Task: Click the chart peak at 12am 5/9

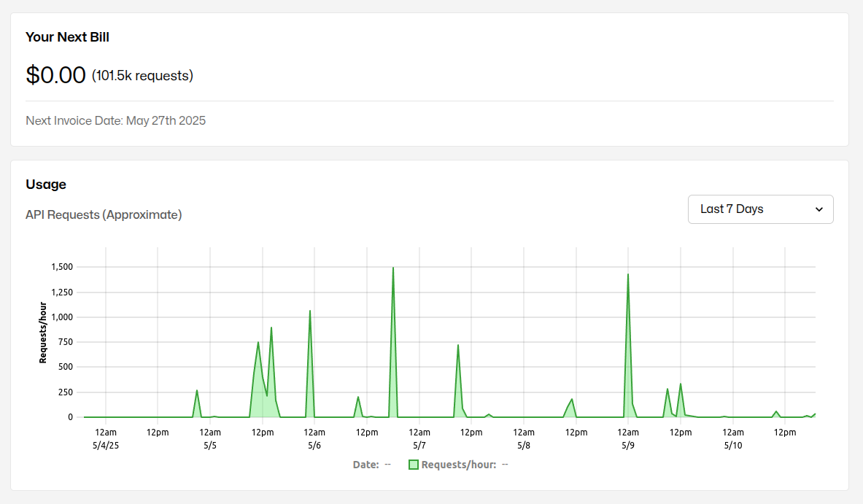Action: pos(628,274)
